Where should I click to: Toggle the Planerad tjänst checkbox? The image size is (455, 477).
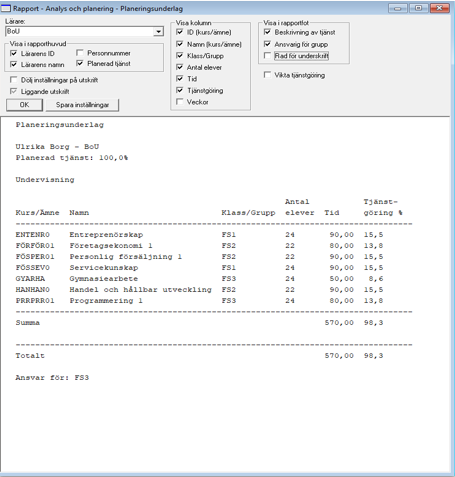[x=80, y=63]
